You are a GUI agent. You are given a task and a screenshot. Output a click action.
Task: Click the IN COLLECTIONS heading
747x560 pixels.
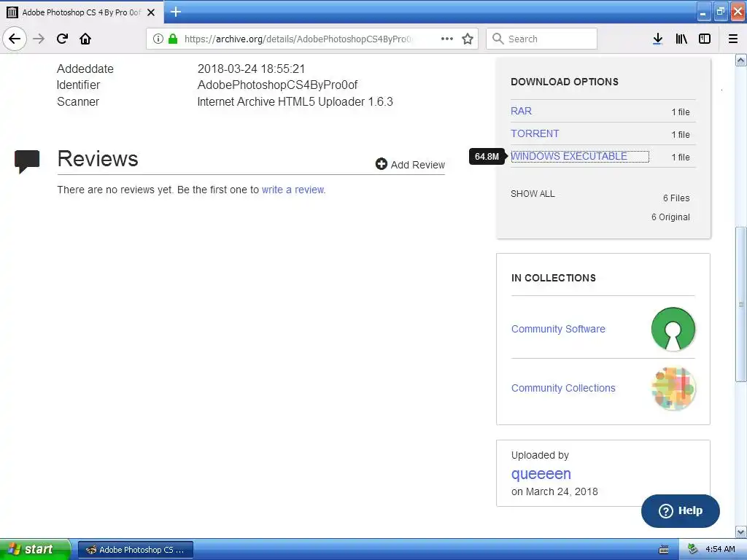(553, 278)
